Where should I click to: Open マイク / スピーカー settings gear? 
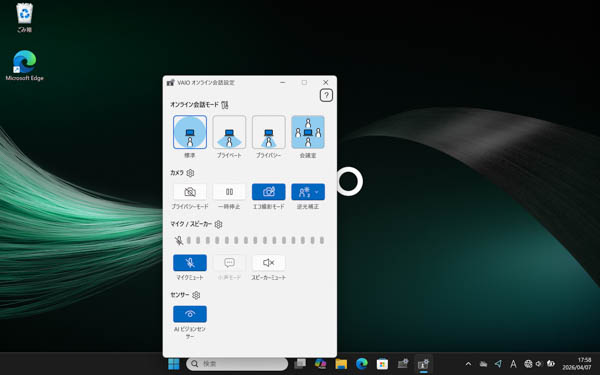pos(218,224)
